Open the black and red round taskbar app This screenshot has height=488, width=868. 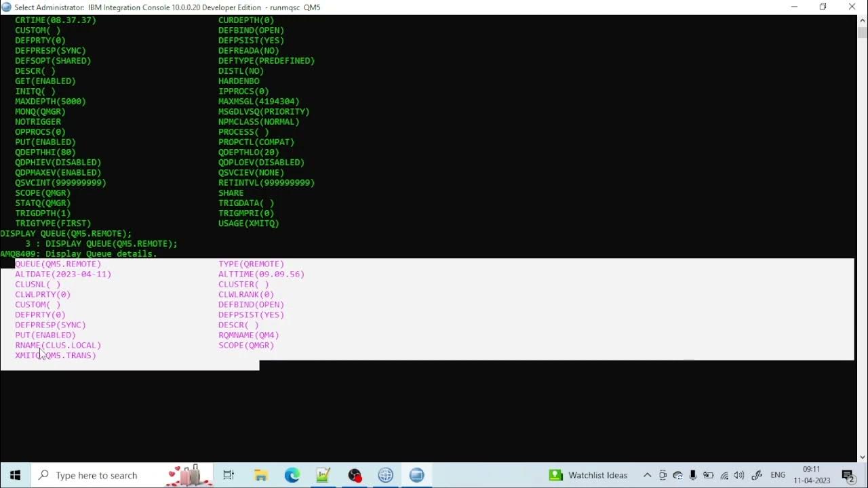tap(355, 475)
